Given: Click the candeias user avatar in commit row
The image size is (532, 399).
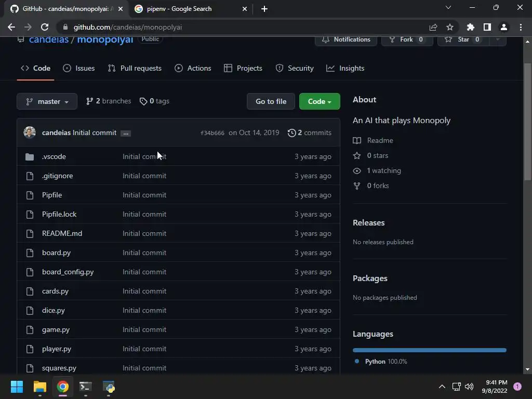Looking at the screenshot, I should pos(30,132).
